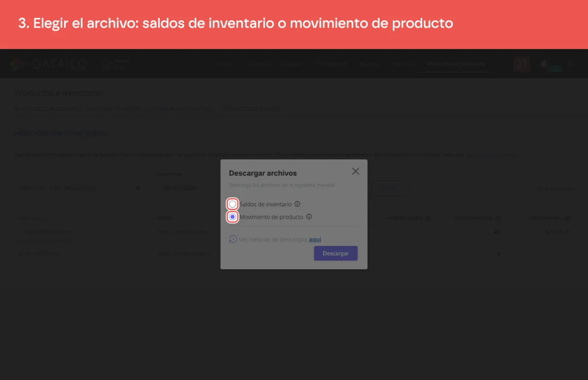This screenshot has width=588, height=380.
Task: Click the user avatar in header
Action: click(x=522, y=64)
